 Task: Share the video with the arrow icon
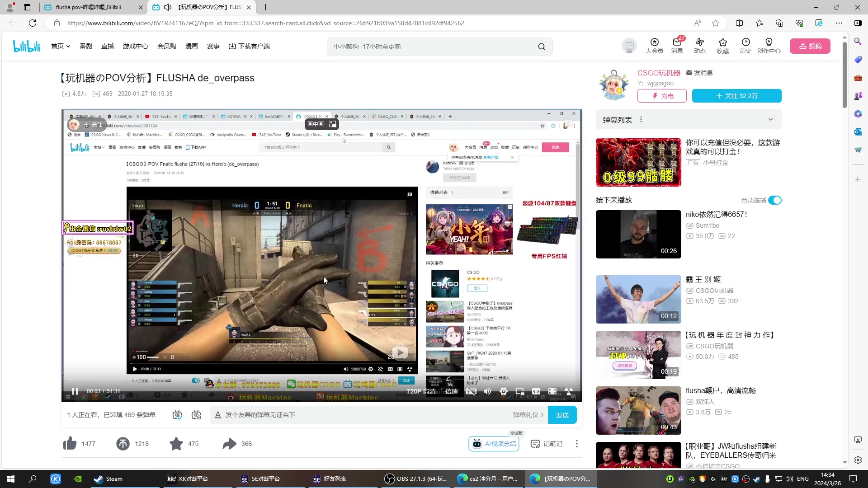229,444
